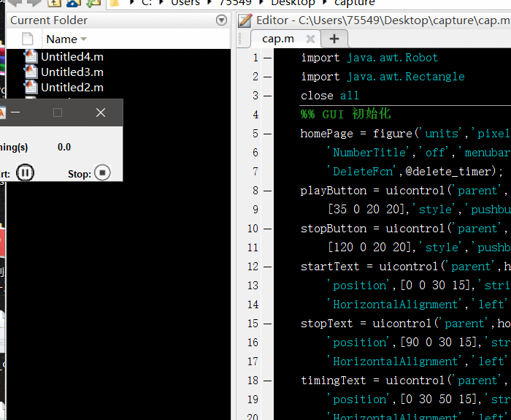Click 'playButton' variable on line 8
Viewport: 511px width, 420px height.
(x=334, y=191)
